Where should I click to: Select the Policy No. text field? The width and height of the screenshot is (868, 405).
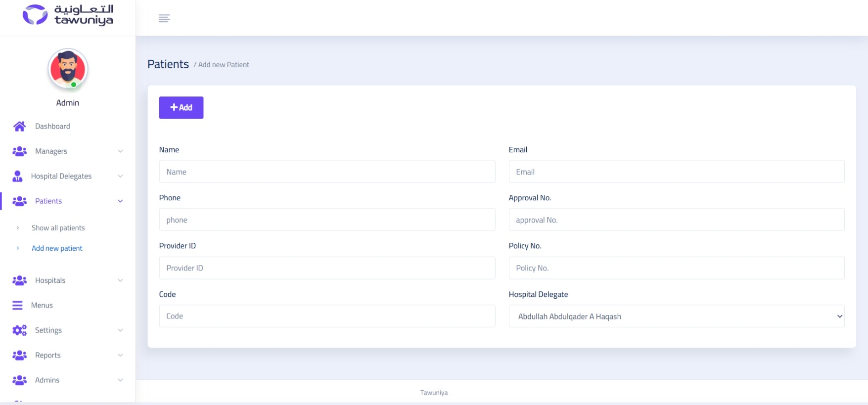(676, 268)
